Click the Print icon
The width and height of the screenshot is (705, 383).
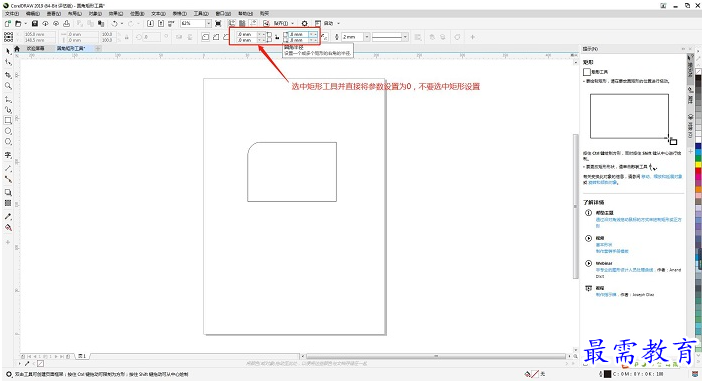[67, 23]
